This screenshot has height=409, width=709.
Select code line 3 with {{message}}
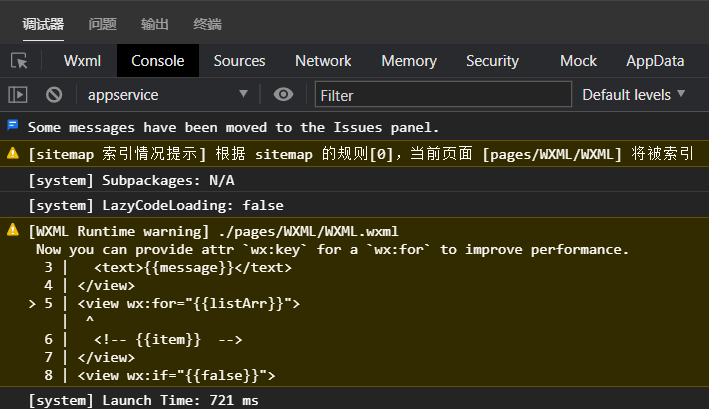point(168,268)
